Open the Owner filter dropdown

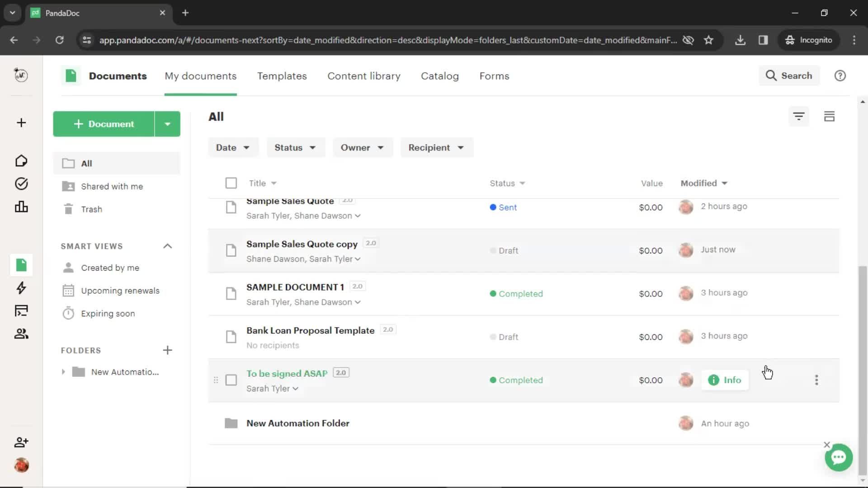(x=362, y=147)
